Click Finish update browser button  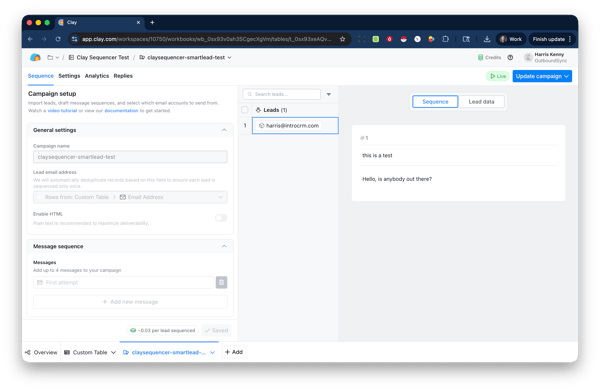551,39
